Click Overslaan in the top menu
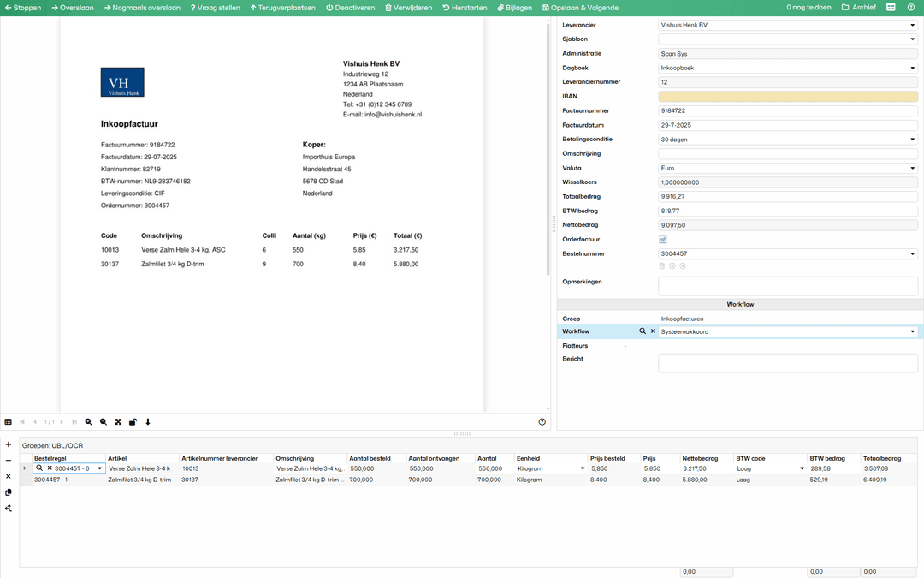 [x=73, y=8]
